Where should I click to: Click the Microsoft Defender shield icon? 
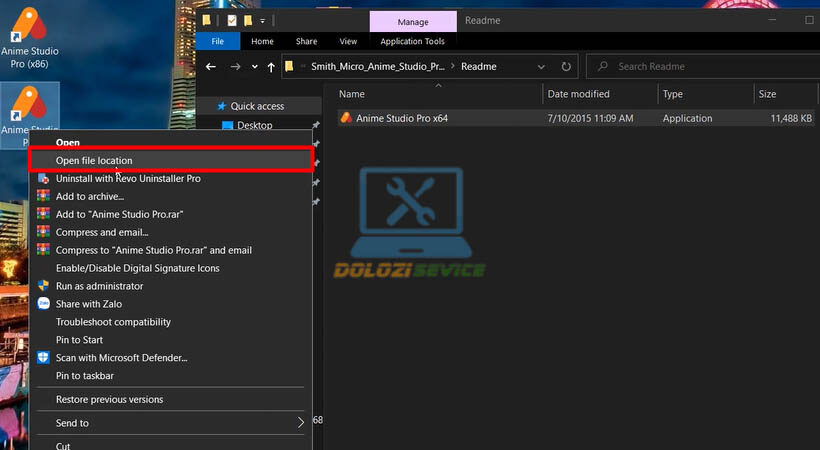[x=43, y=358]
